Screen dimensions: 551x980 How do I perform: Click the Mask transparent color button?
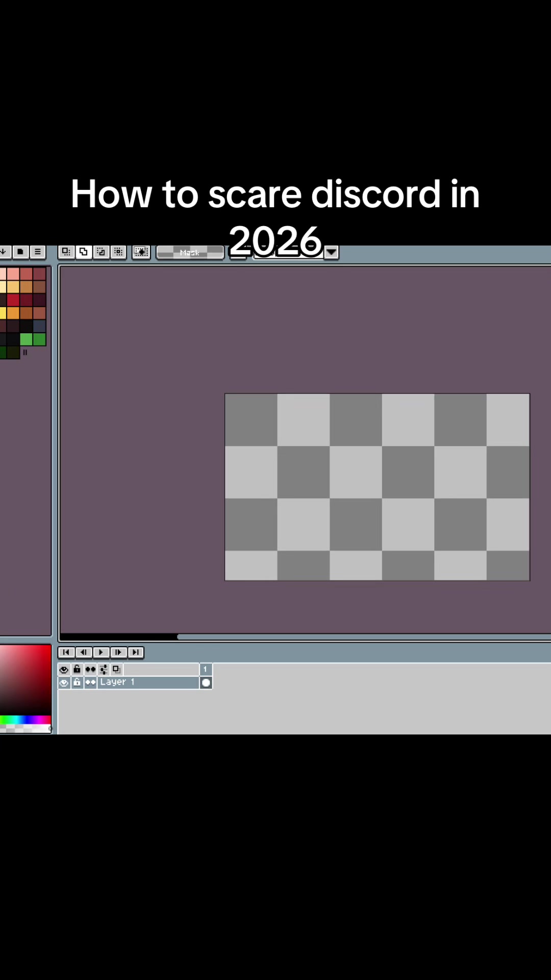pyautogui.click(x=190, y=252)
